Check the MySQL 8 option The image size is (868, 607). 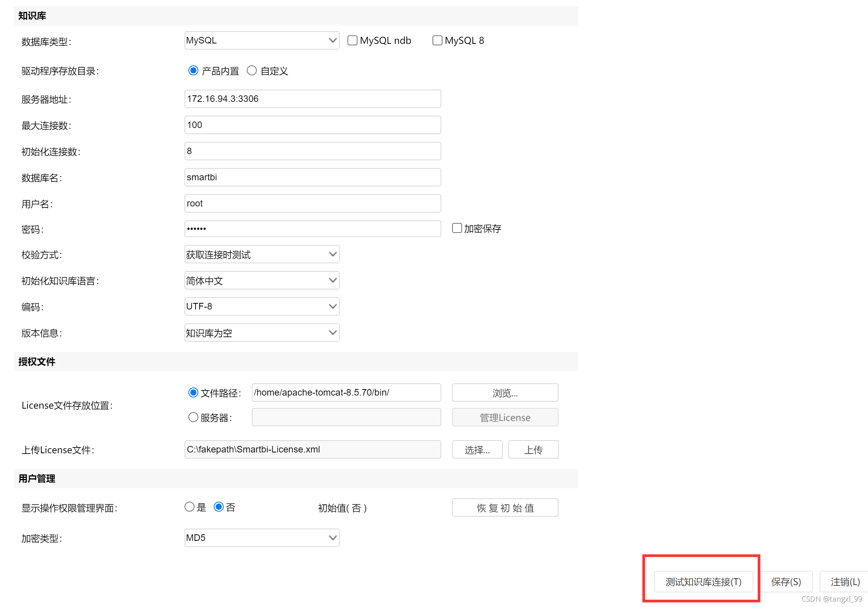(437, 40)
